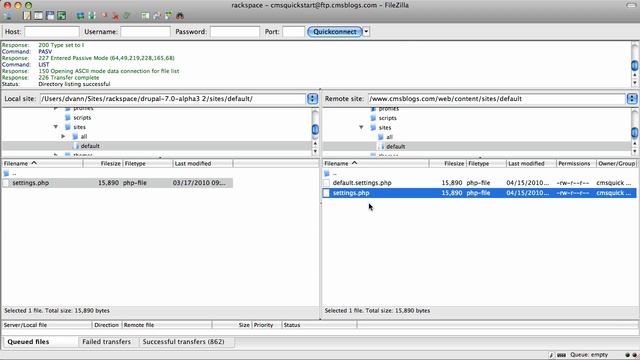Sort the remote list by the Filename column
Screen dimensions: 640x360
point(376,163)
